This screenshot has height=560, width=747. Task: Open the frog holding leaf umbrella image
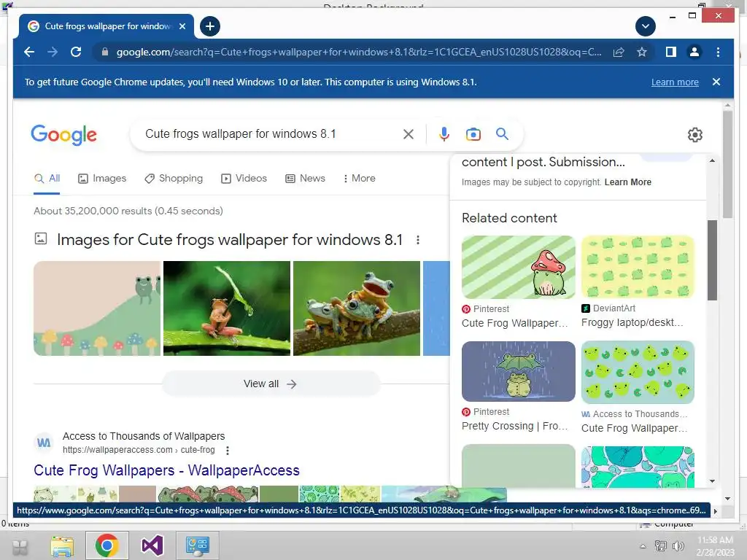click(227, 308)
